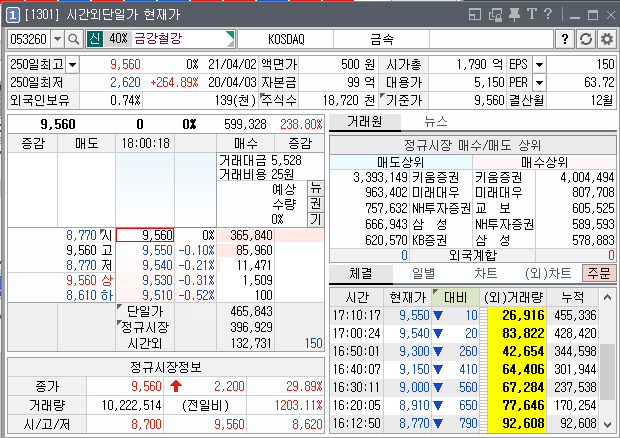The width and height of the screenshot is (620, 438).
Task: Click the 뉴 side button
Action: tap(315, 188)
